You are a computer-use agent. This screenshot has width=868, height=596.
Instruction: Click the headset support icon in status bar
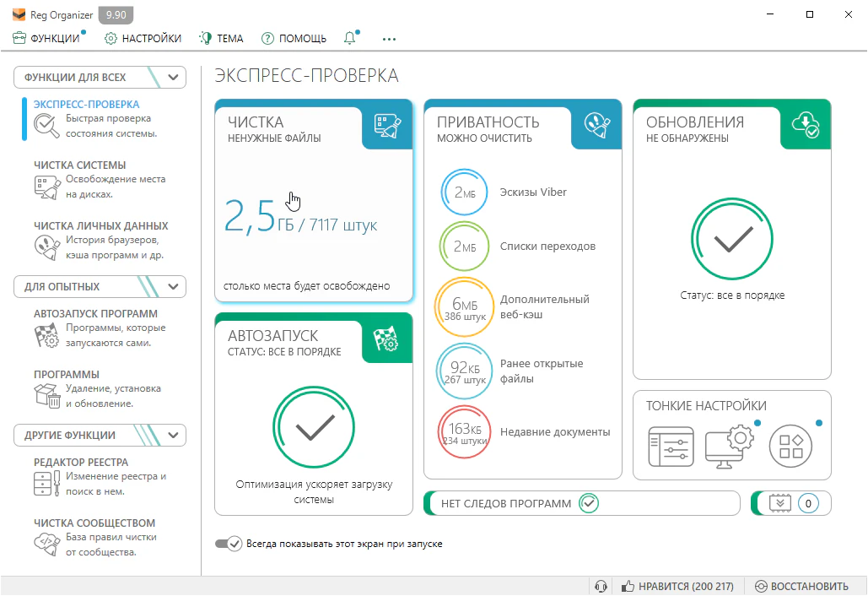(601, 586)
